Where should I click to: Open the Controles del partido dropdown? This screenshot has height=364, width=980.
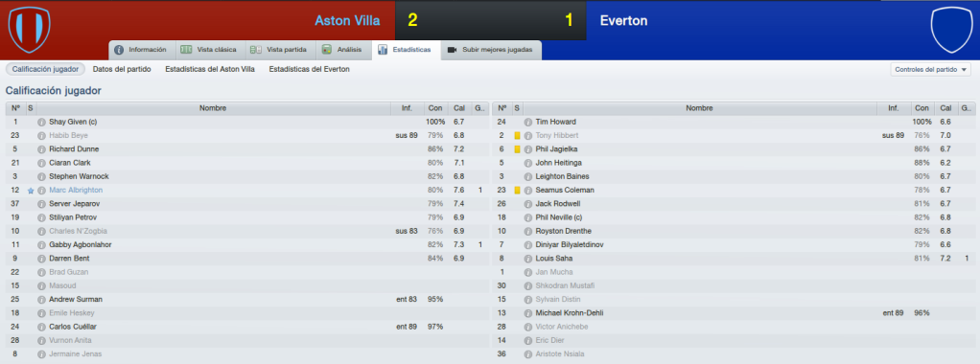click(x=931, y=69)
